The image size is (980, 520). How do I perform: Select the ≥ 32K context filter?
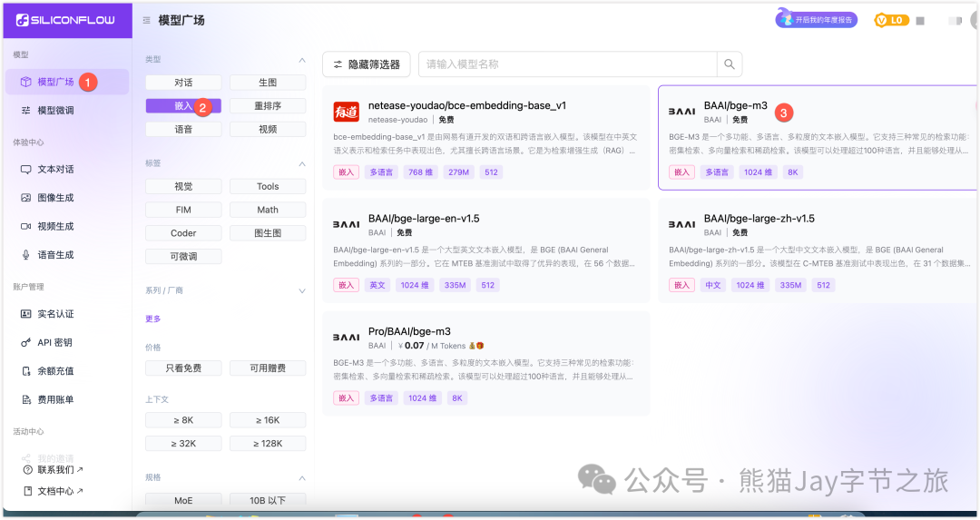183,443
